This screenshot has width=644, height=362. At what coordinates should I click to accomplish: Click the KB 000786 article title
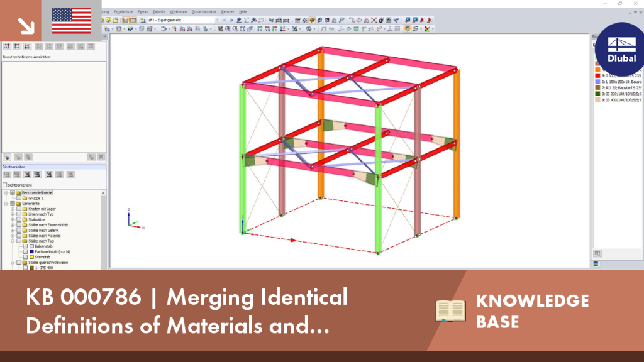[186, 311]
